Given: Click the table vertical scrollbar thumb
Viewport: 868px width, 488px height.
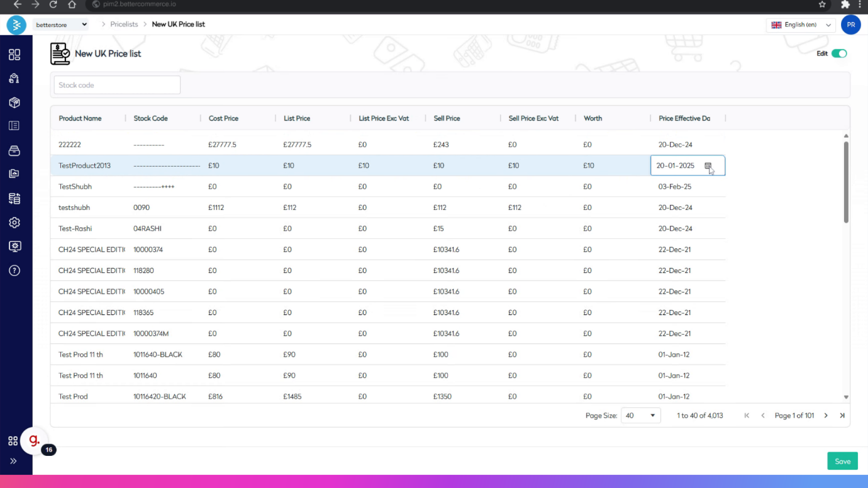Looking at the screenshot, I should 846,182.
